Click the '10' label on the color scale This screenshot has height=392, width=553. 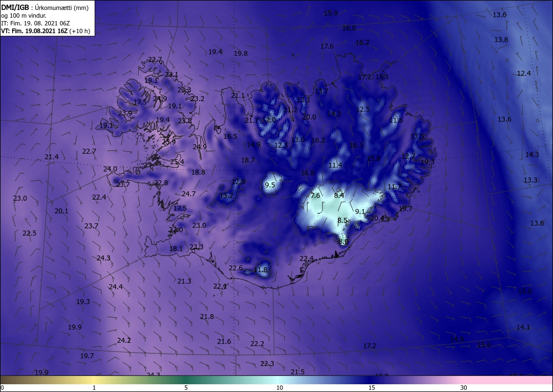pos(279,388)
